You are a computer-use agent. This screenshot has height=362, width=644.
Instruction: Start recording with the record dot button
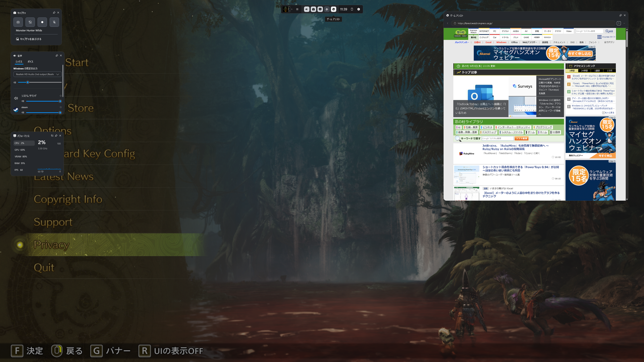[x=42, y=22]
